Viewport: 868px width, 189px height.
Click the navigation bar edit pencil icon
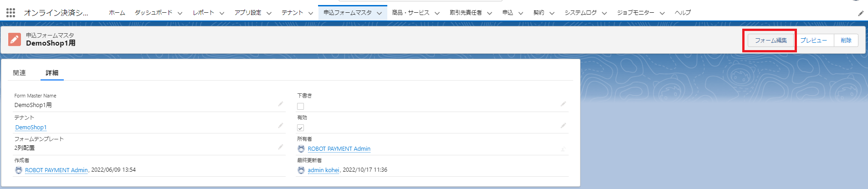860,13
